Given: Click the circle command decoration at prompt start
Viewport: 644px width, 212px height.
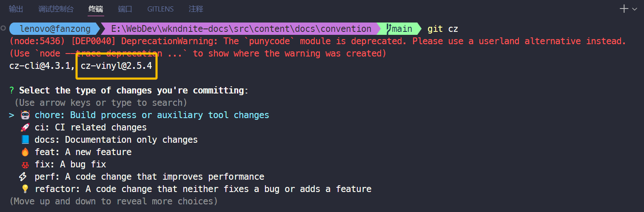Looking at the screenshot, I should (3, 28).
